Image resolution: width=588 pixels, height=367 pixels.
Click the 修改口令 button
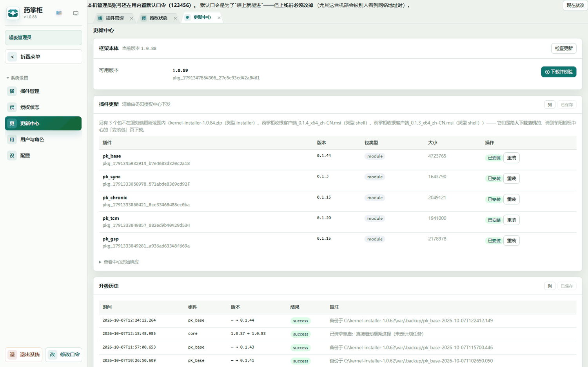tap(64, 354)
